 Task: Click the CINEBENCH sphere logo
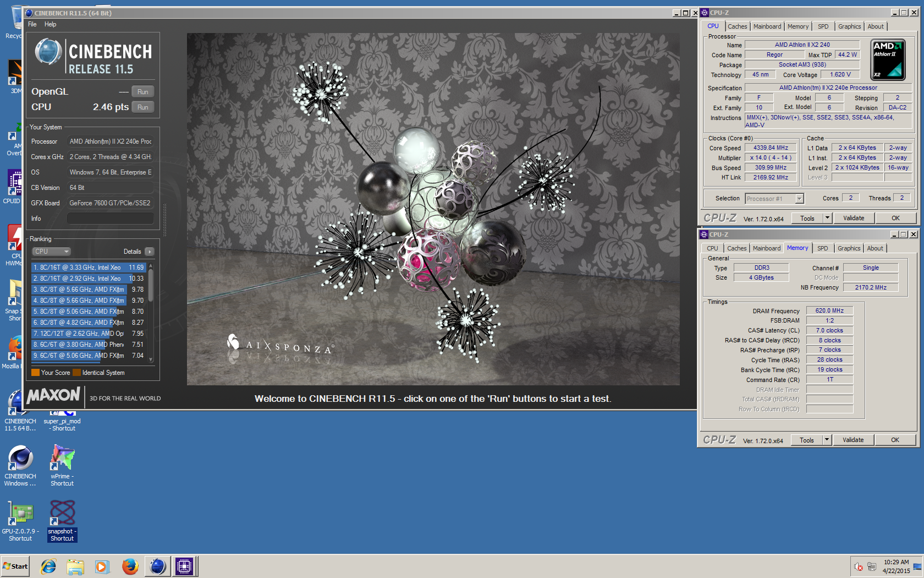click(x=48, y=52)
